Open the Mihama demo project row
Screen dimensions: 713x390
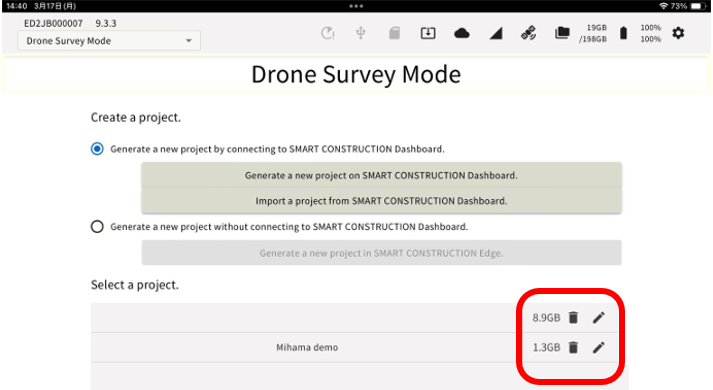307,347
